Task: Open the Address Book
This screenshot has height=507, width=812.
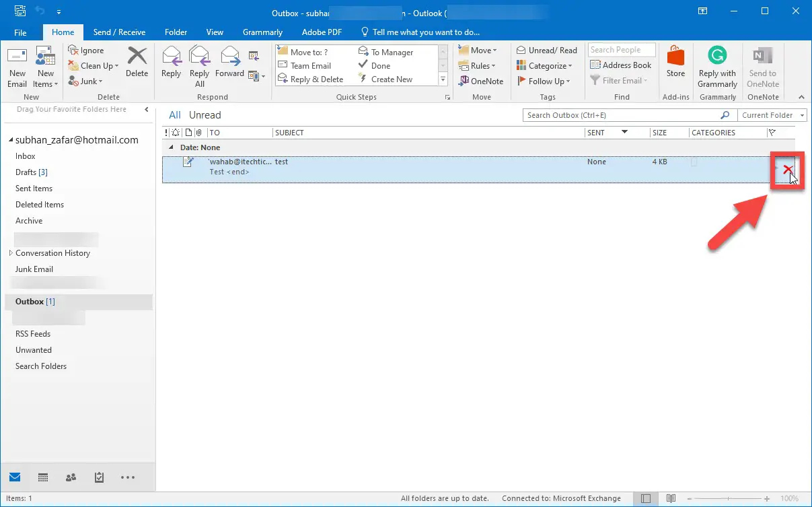Action: pyautogui.click(x=621, y=65)
